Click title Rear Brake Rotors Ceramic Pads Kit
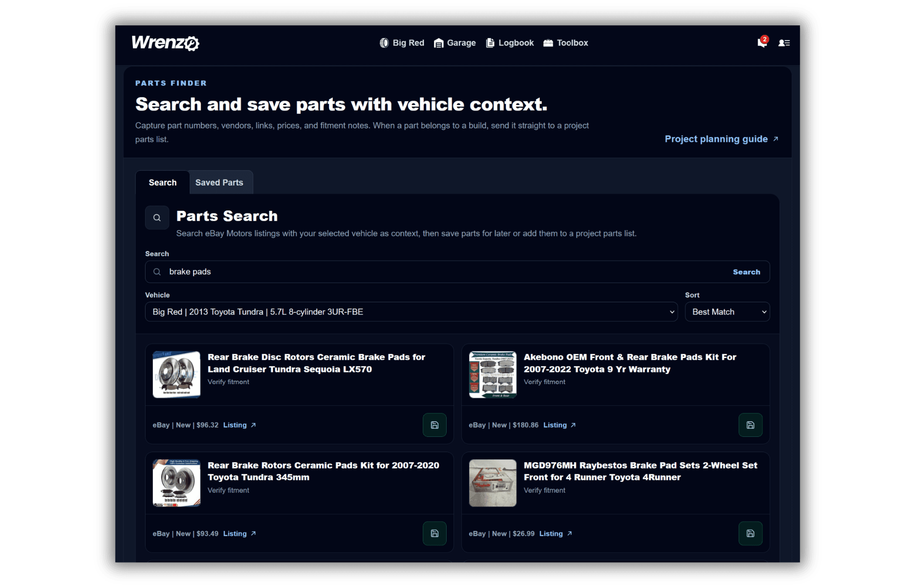 coord(323,471)
